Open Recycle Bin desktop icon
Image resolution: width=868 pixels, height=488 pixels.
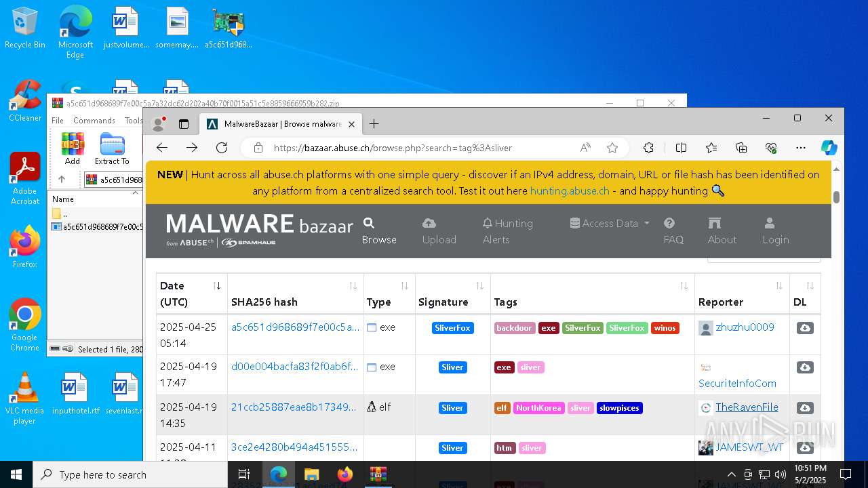[25, 28]
